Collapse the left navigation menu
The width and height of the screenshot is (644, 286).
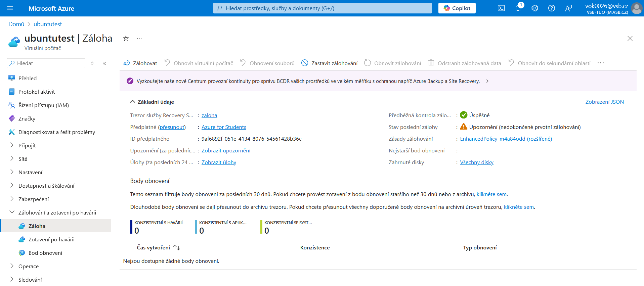(104, 63)
